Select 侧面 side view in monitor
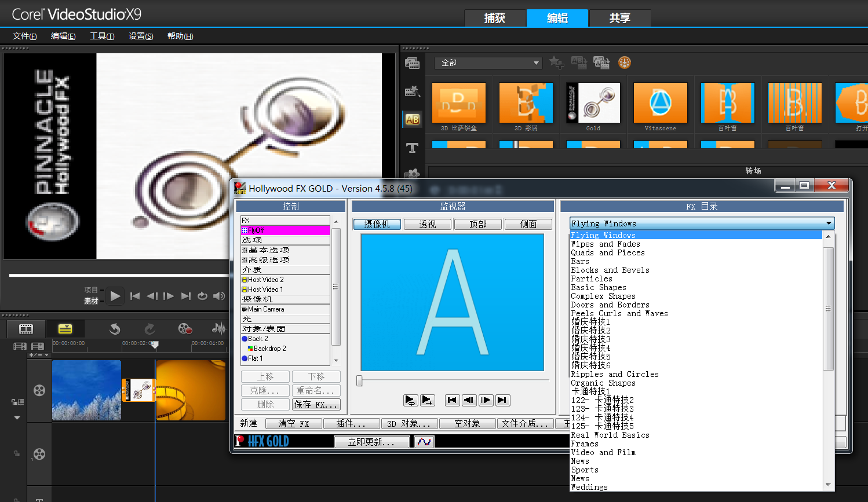Screen dimensions: 868x502 coord(528,224)
